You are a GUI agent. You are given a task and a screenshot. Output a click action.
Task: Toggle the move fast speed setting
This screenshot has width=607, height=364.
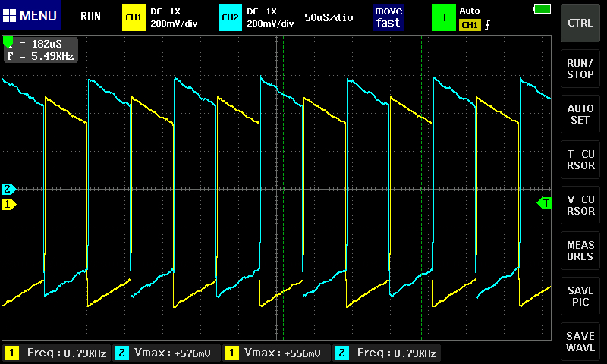387,17
